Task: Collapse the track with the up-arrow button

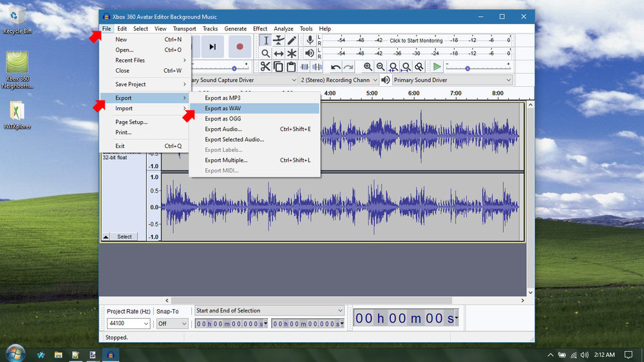Action: tap(106, 236)
